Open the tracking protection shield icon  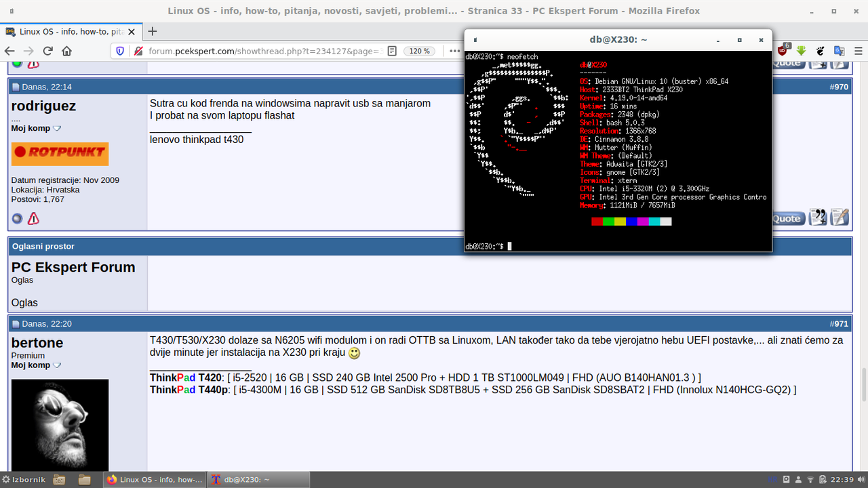[x=120, y=51]
